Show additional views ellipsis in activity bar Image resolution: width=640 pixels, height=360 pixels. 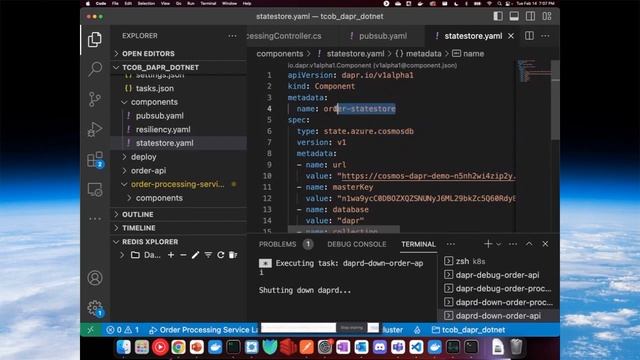(x=95, y=219)
